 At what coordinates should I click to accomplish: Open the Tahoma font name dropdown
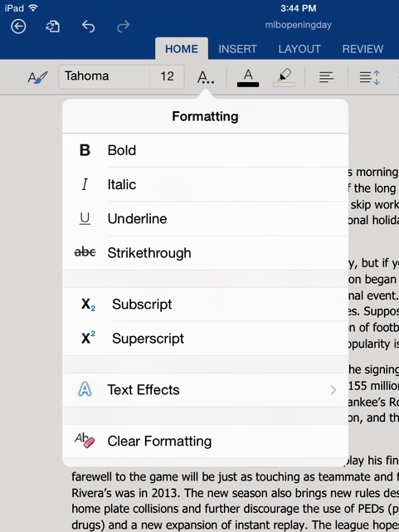104,76
